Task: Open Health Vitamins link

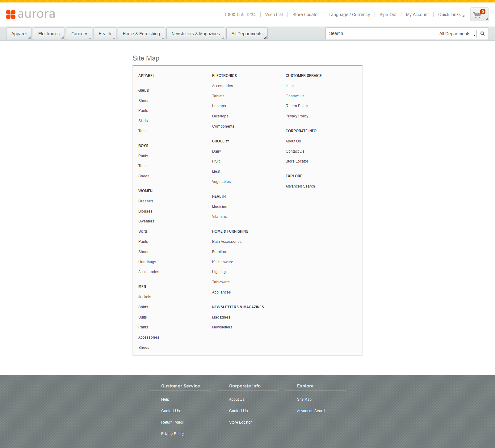Action: click(x=220, y=217)
